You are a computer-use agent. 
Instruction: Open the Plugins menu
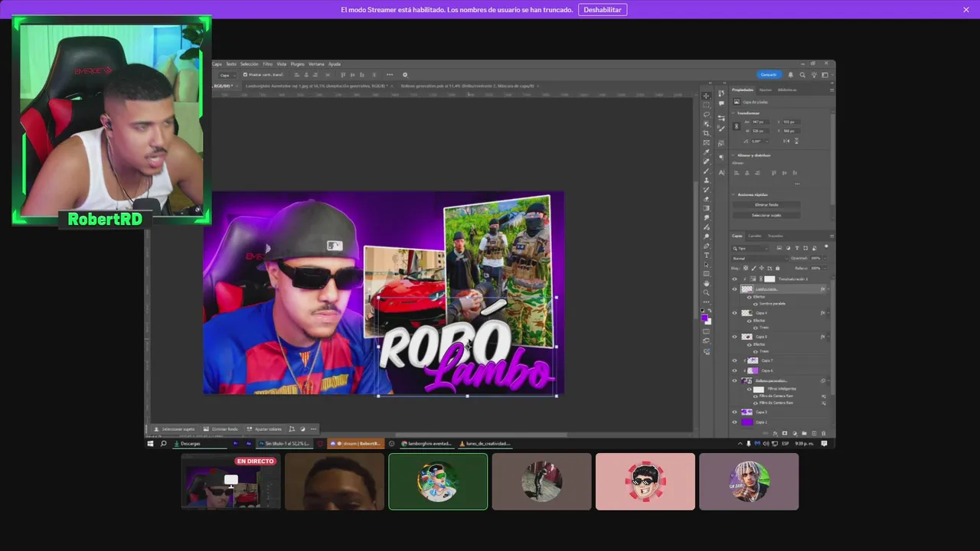[x=298, y=64]
